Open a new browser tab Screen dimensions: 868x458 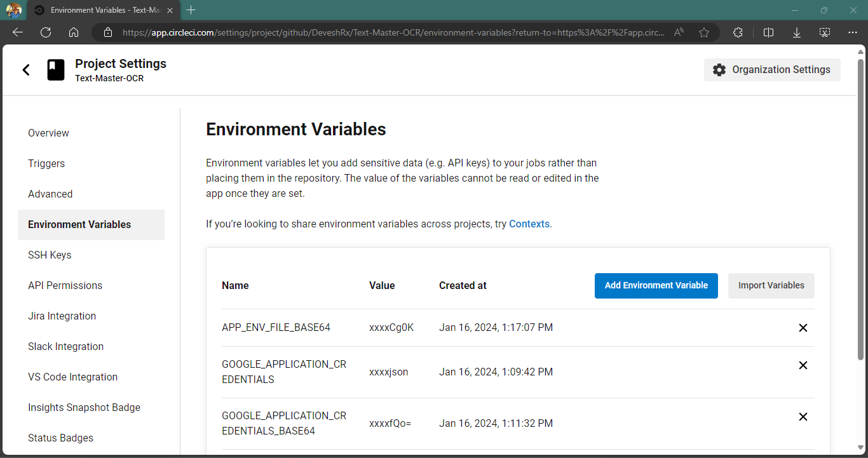pyautogui.click(x=191, y=10)
